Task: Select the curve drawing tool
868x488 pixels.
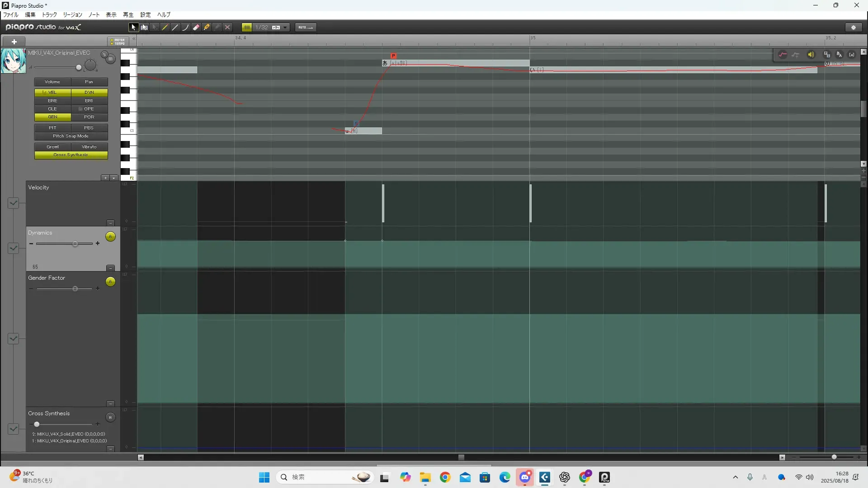Action: (x=185, y=28)
